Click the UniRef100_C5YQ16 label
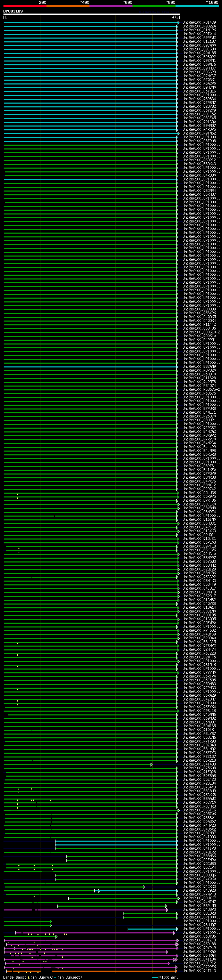 point(199,91)
